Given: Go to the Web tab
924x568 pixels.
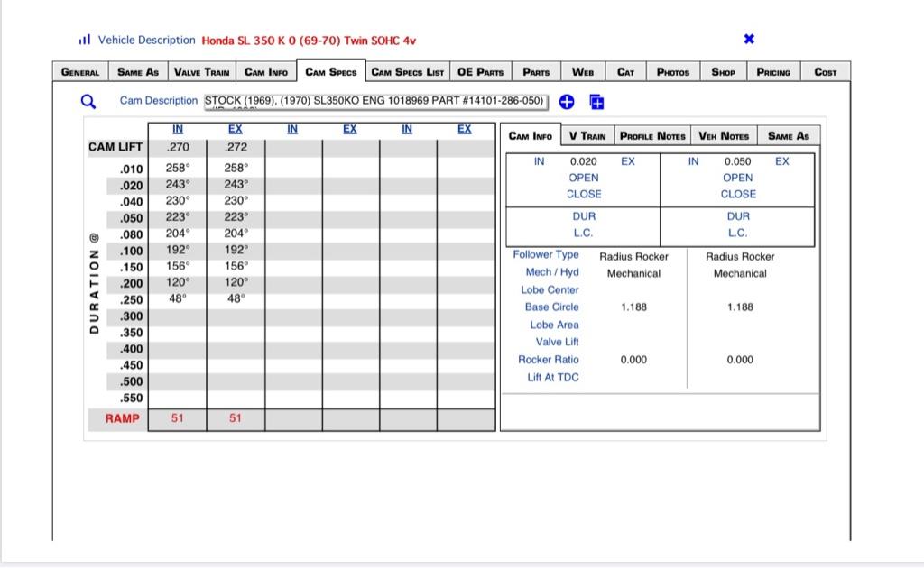Looking at the screenshot, I should tap(583, 72).
